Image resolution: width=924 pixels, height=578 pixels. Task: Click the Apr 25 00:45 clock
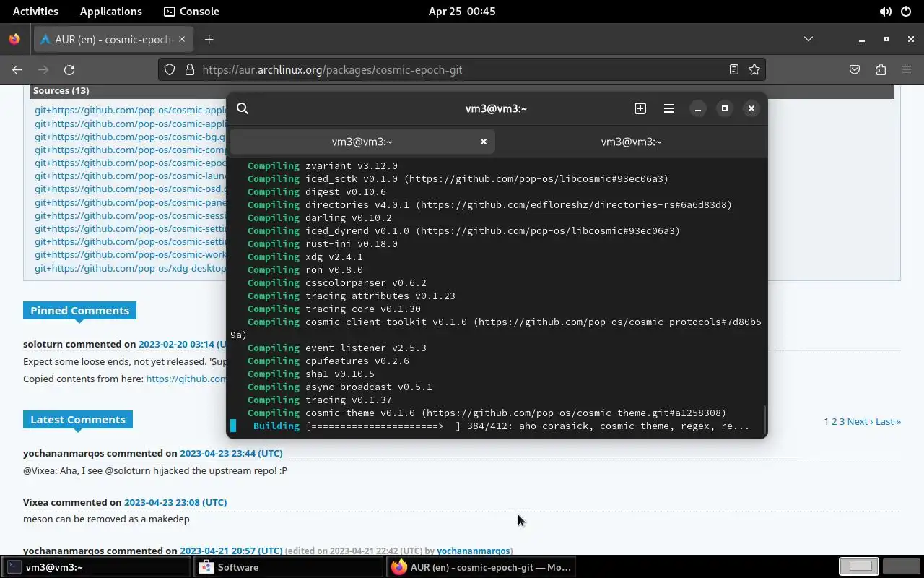point(462,11)
